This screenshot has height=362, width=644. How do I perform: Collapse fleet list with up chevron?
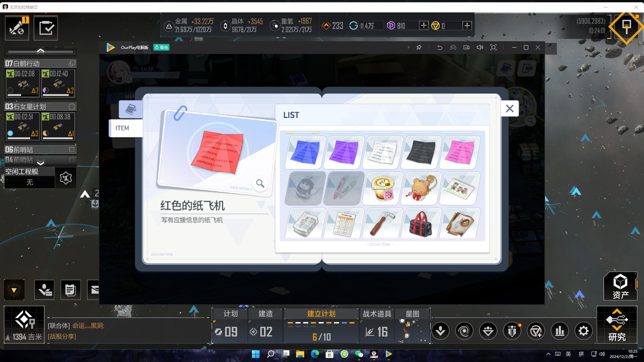click(41, 51)
